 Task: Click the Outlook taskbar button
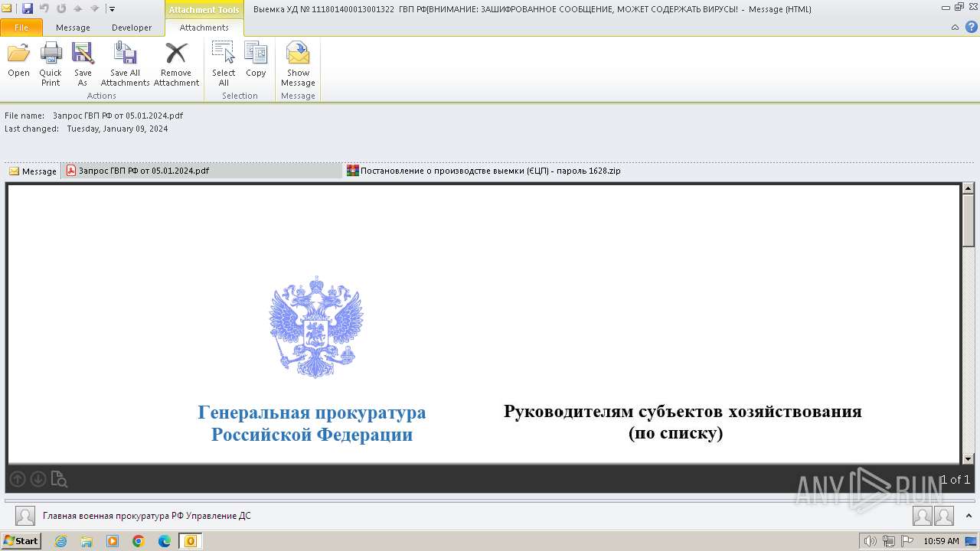[x=191, y=541]
